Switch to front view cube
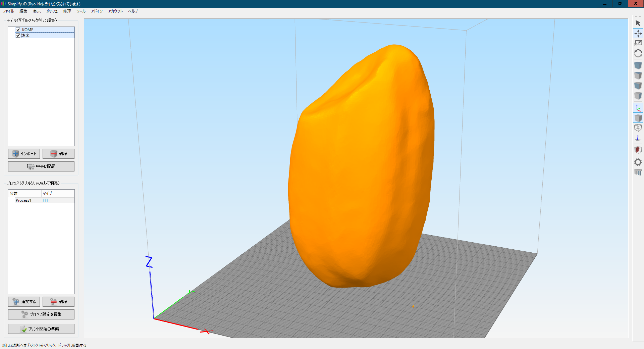 pos(638,86)
